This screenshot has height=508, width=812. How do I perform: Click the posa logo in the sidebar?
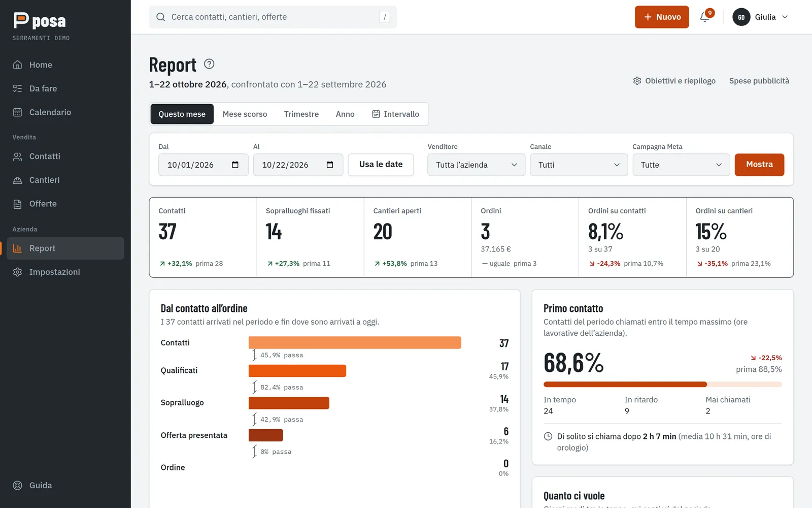click(x=40, y=21)
